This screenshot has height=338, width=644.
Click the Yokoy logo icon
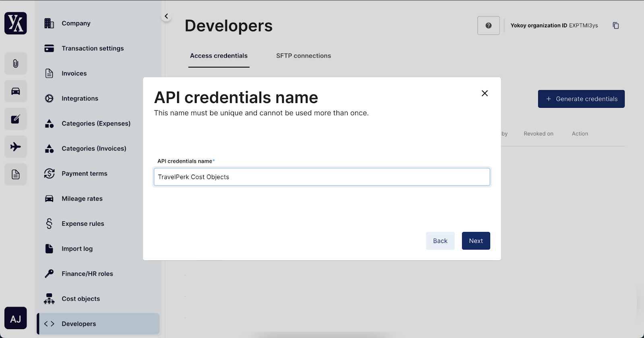(x=16, y=23)
